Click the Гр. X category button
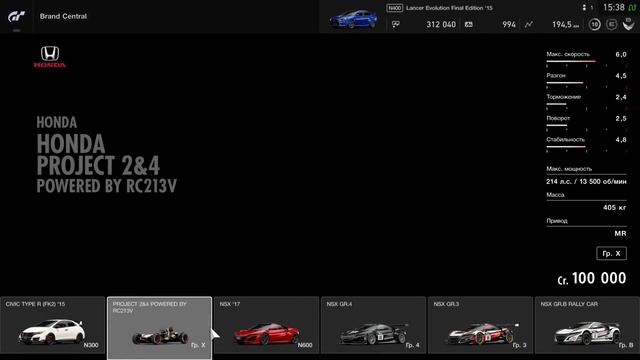640x360 pixels. [x=611, y=253]
